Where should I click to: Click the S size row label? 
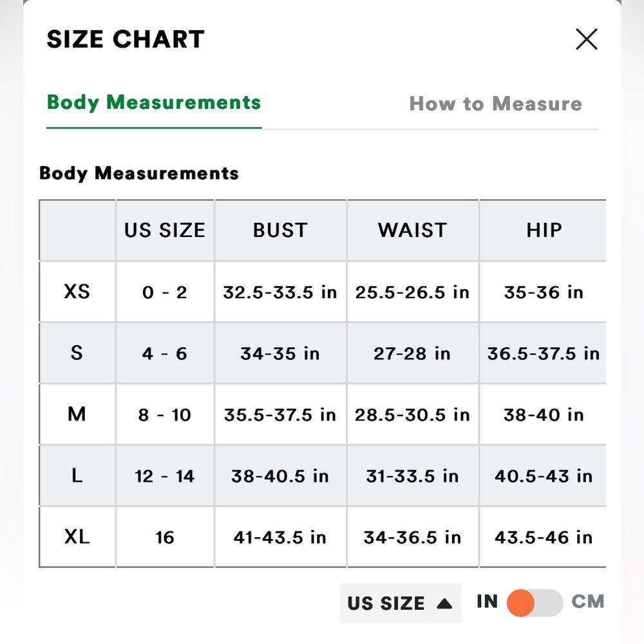(x=77, y=353)
